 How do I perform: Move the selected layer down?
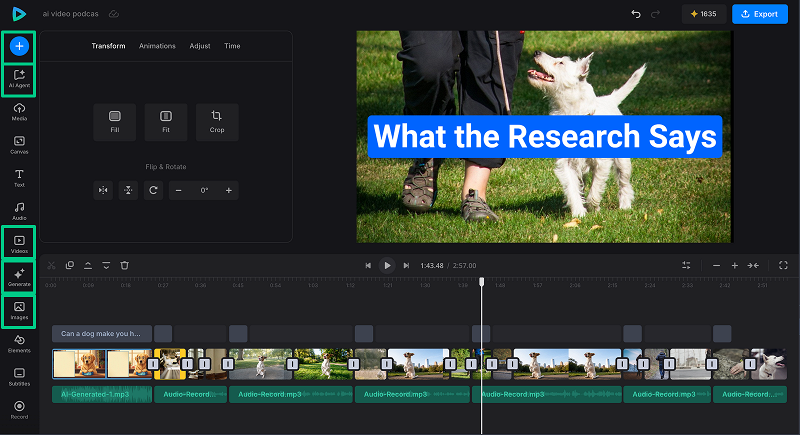(x=106, y=265)
